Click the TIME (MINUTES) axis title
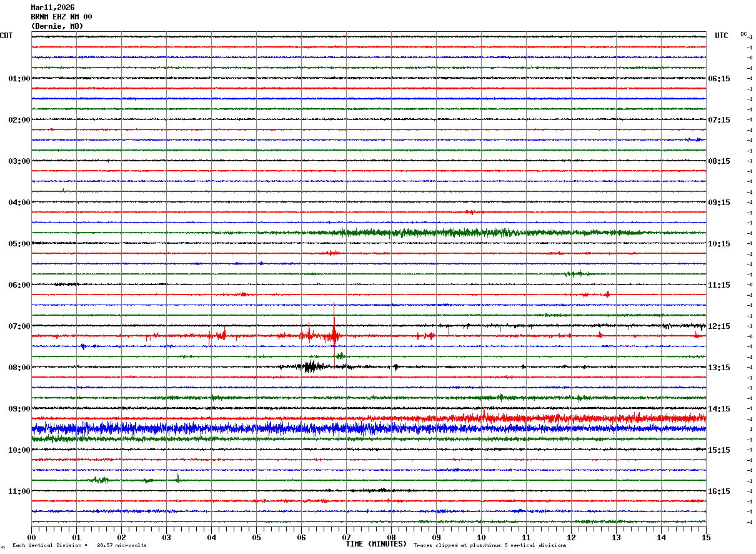 click(376, 544)
